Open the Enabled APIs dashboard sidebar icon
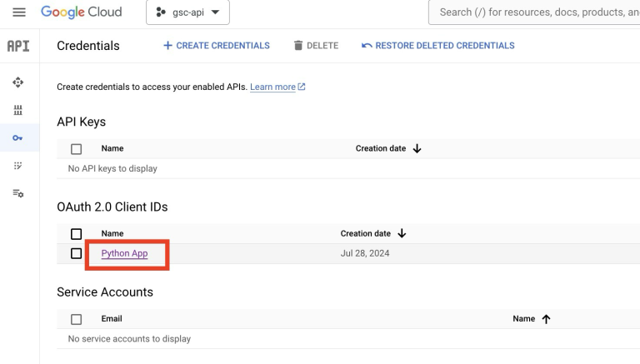 pos(18,82)
